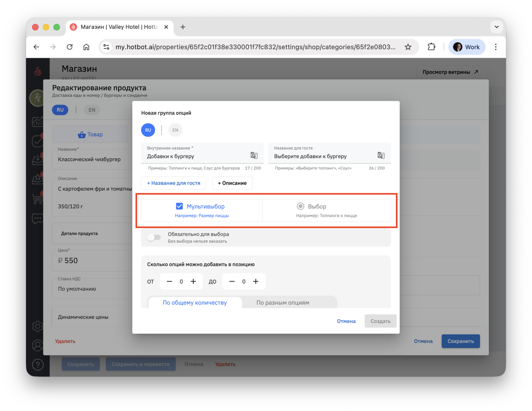Open the Товар tab

point(90,134)
